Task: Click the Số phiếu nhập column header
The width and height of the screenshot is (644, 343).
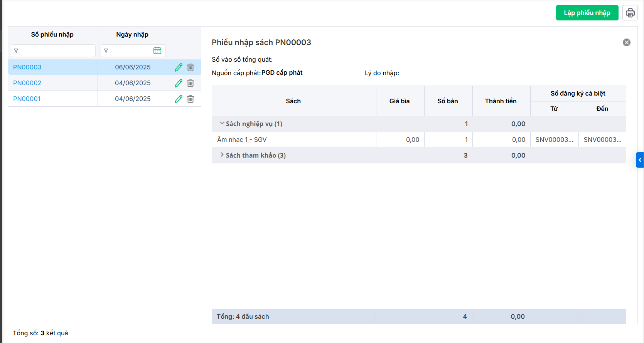Action: tap(52, 34)
